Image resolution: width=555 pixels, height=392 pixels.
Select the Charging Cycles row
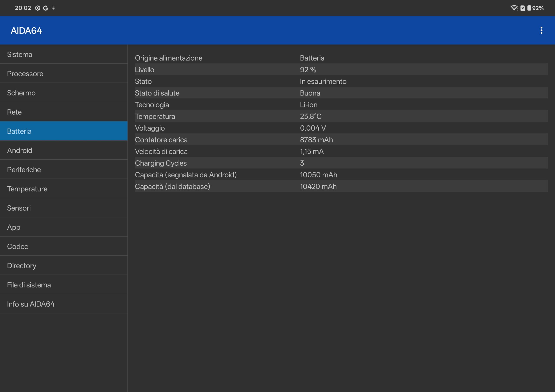tap(341, 163)
